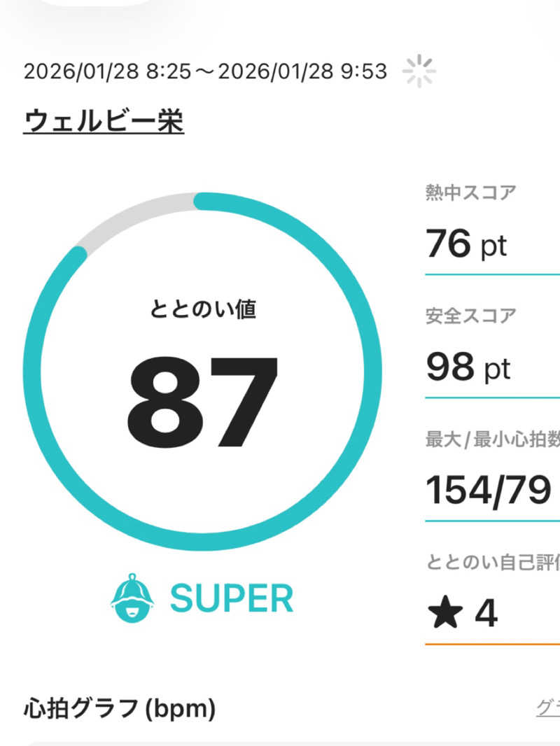Tap the self-rating number 4
560x746 pixels.
486,614
